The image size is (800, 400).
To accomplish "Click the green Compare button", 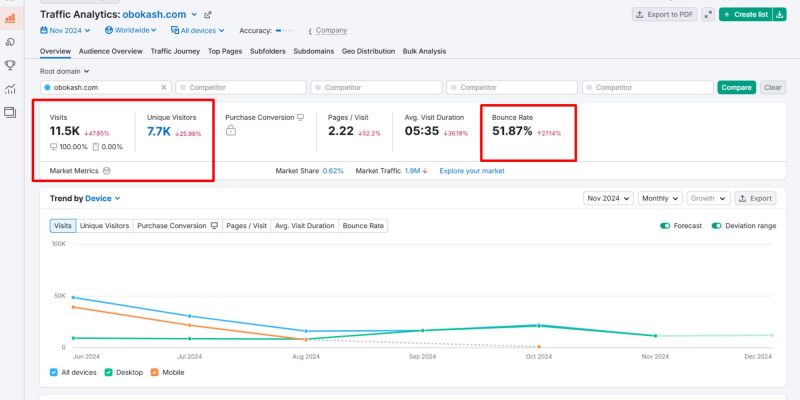I will [736, 87].
